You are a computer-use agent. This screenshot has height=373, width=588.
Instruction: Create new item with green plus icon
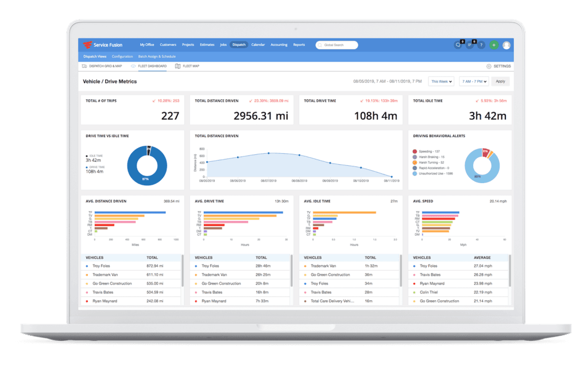coord(493,44)
